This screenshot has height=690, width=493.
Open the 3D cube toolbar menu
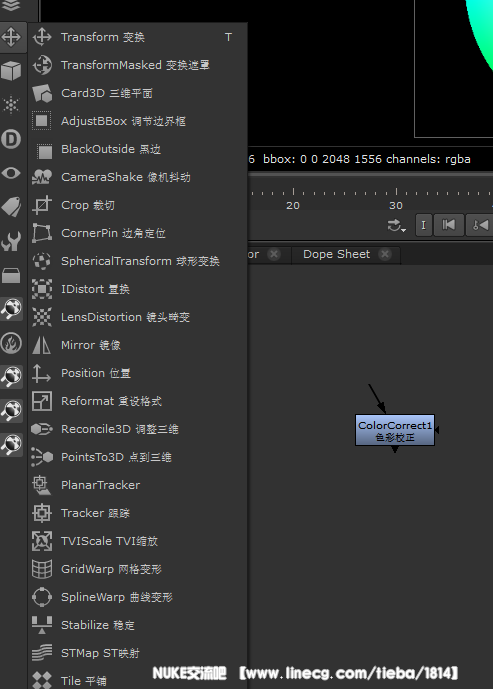[x=11, y=70]
